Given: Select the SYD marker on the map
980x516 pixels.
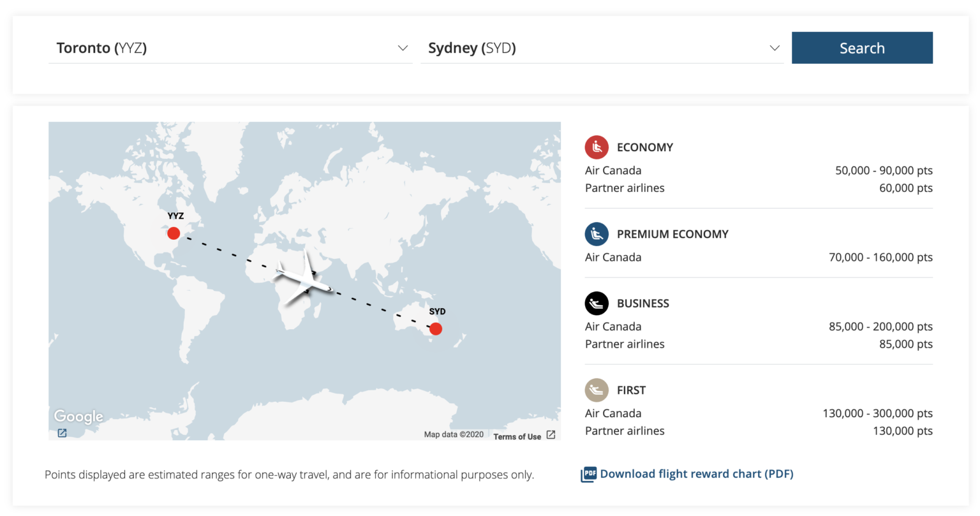Looking at the screenshot, I should 436,329.
